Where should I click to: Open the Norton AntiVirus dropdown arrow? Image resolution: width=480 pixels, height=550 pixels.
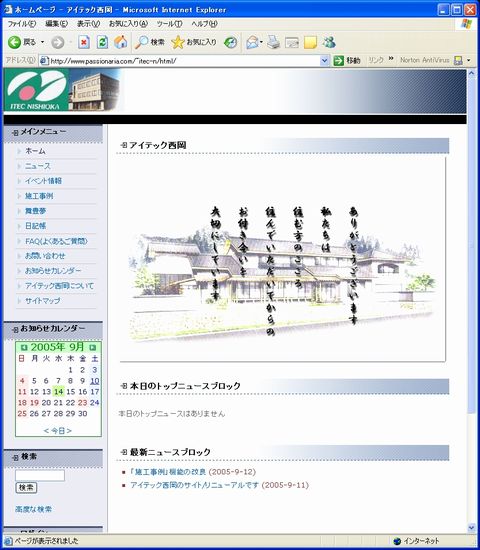pos(469,60)
